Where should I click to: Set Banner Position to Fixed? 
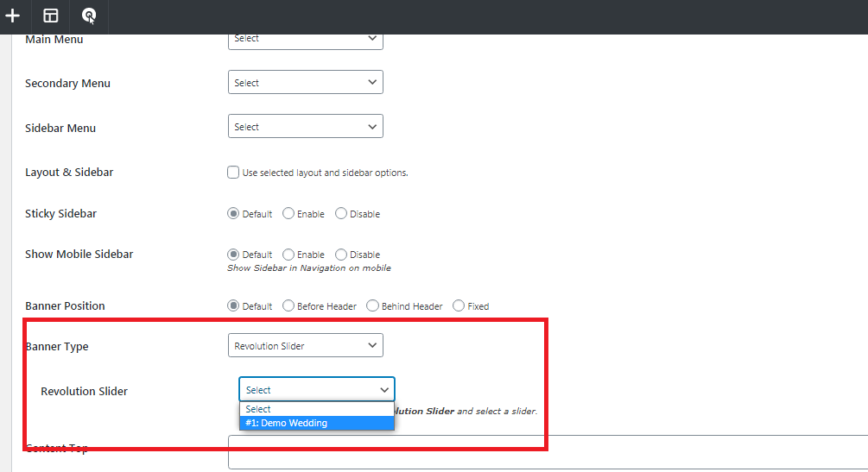[459, 306]
